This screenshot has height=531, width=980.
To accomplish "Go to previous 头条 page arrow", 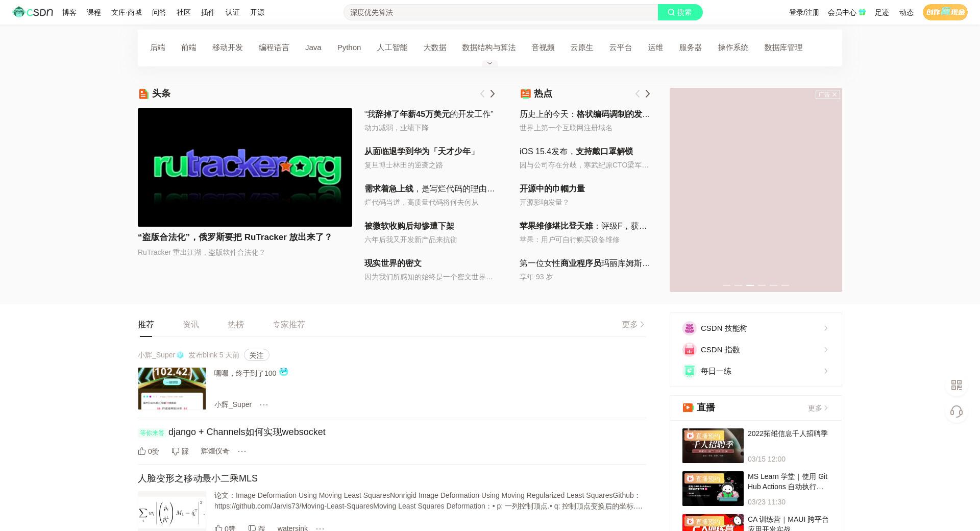I will [x=482, y=93].
